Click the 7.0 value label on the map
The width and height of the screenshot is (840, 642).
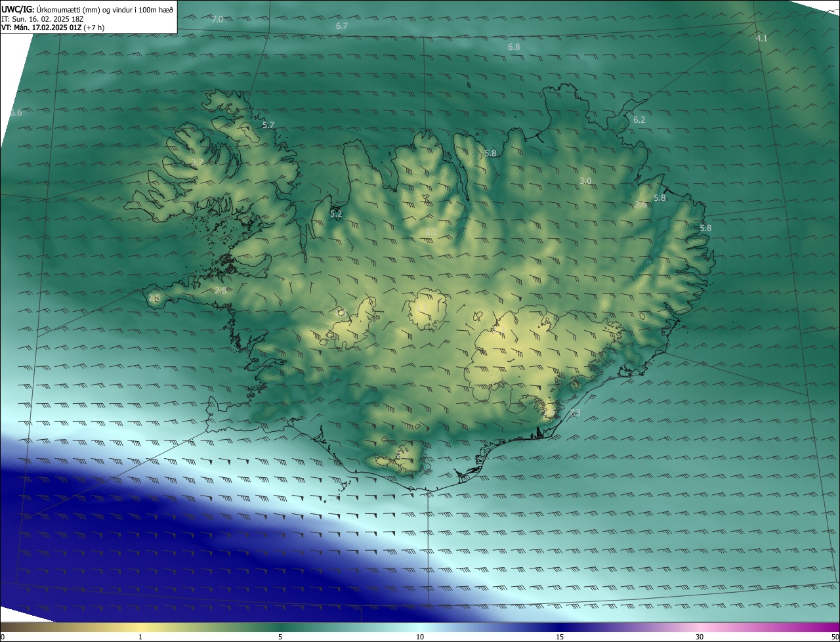tap(217, 20)
